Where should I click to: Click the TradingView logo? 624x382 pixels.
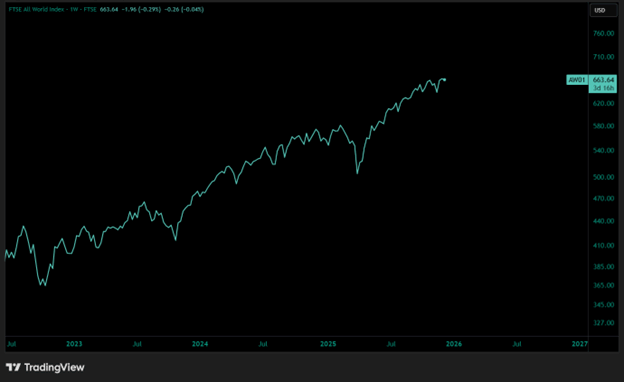tap(45, 367)
